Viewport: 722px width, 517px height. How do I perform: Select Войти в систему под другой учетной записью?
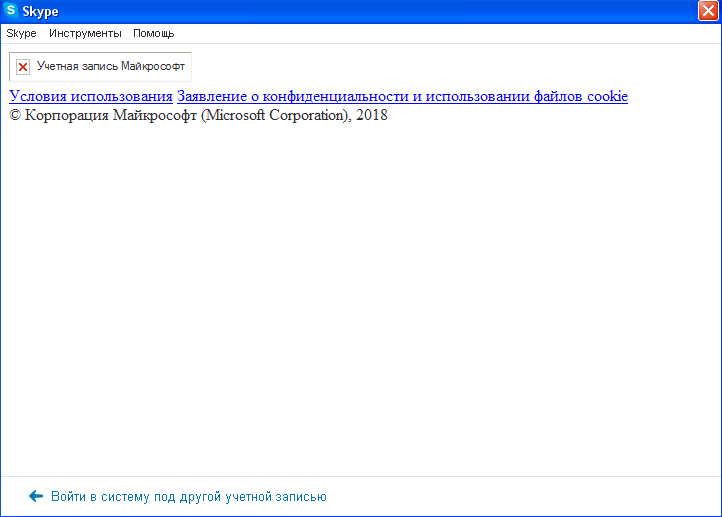pos(188,496)
